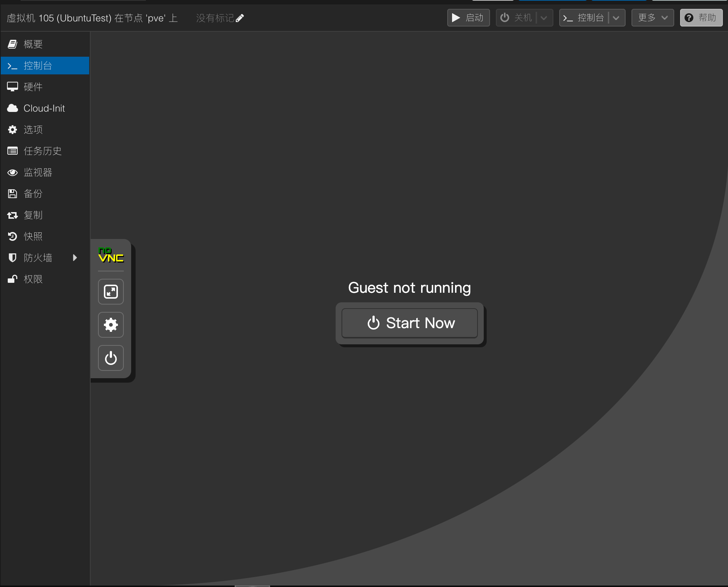Screen dimensions: 728x587
Task: Select the 概要 summary tab
Action: (33, 44)
